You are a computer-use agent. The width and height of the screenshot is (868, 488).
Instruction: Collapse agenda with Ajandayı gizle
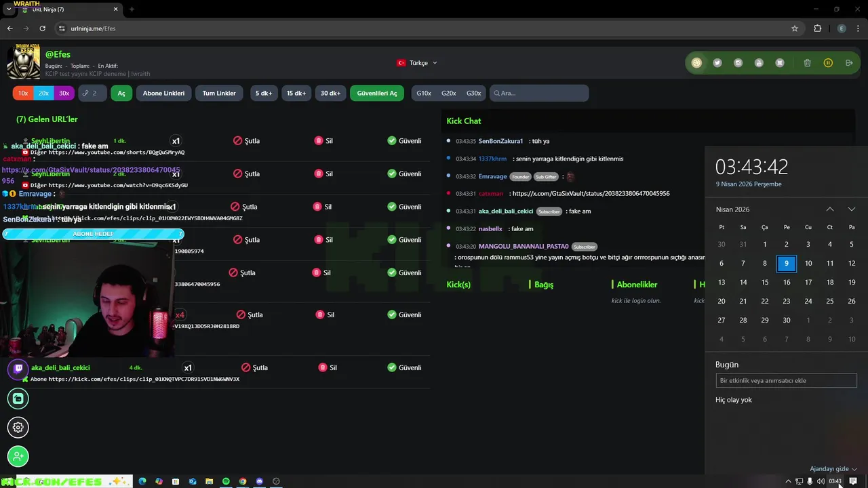tap(833, 468)
